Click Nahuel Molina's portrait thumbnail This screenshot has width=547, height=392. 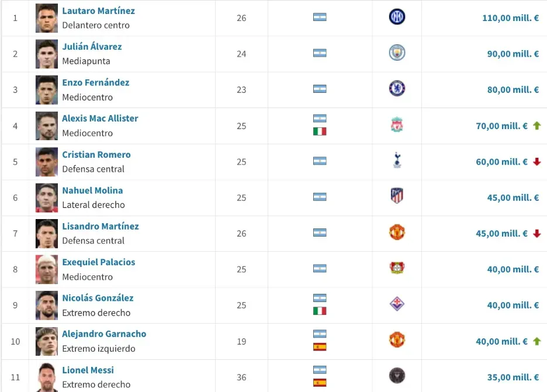46,197
